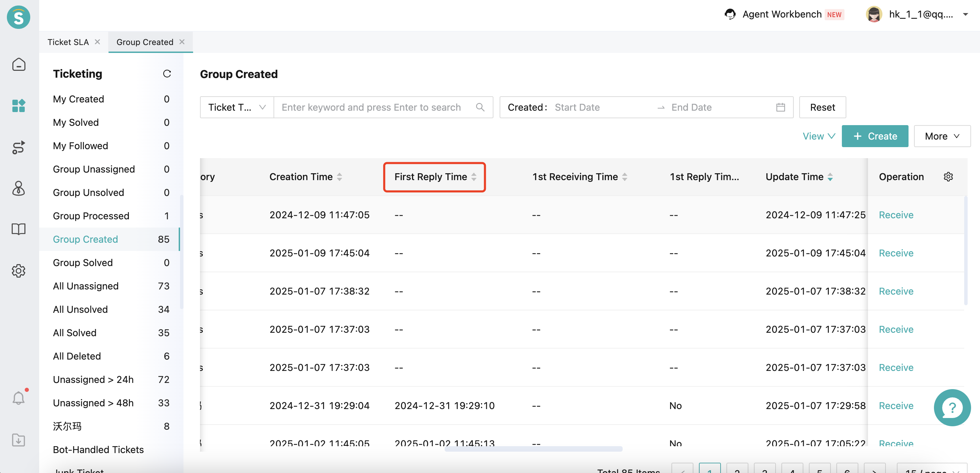Open My Created ticket list
980x473 pixels.
(111, 99)
